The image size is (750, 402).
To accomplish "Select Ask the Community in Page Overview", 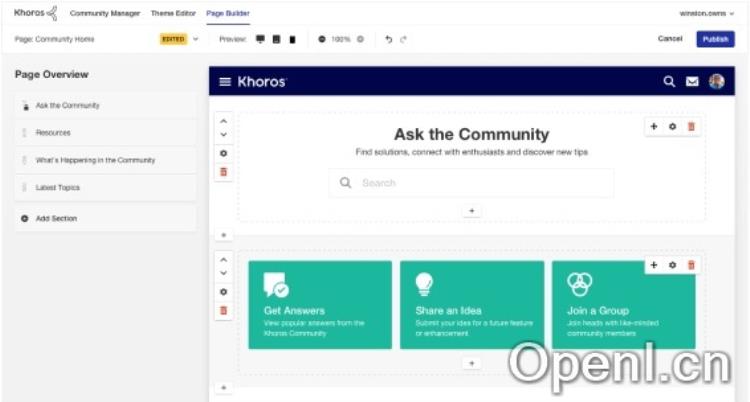I will click(x=106, y=105).
